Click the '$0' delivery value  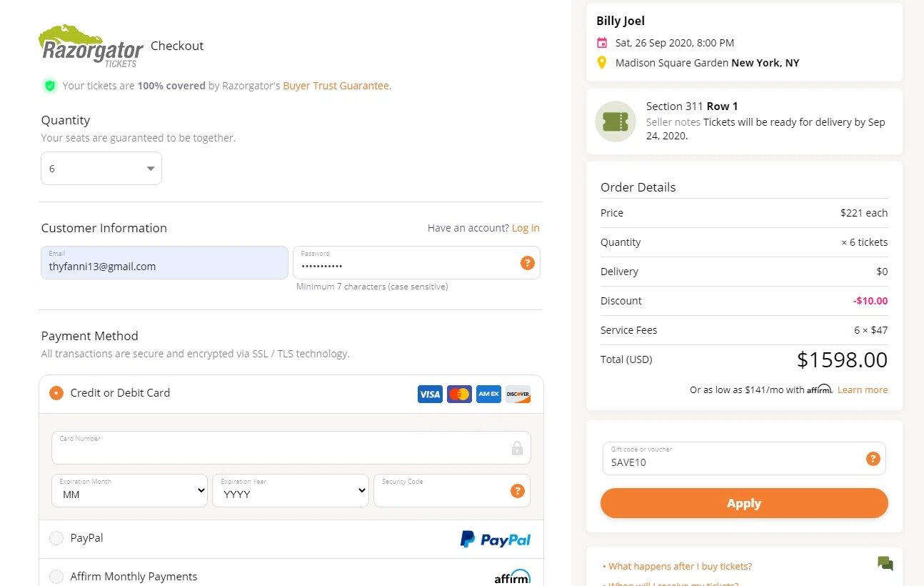[x=882, y=272]
